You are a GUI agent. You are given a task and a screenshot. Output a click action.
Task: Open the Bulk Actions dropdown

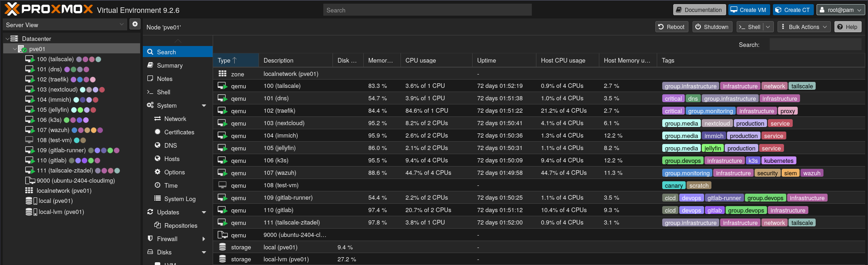[804, 27]
